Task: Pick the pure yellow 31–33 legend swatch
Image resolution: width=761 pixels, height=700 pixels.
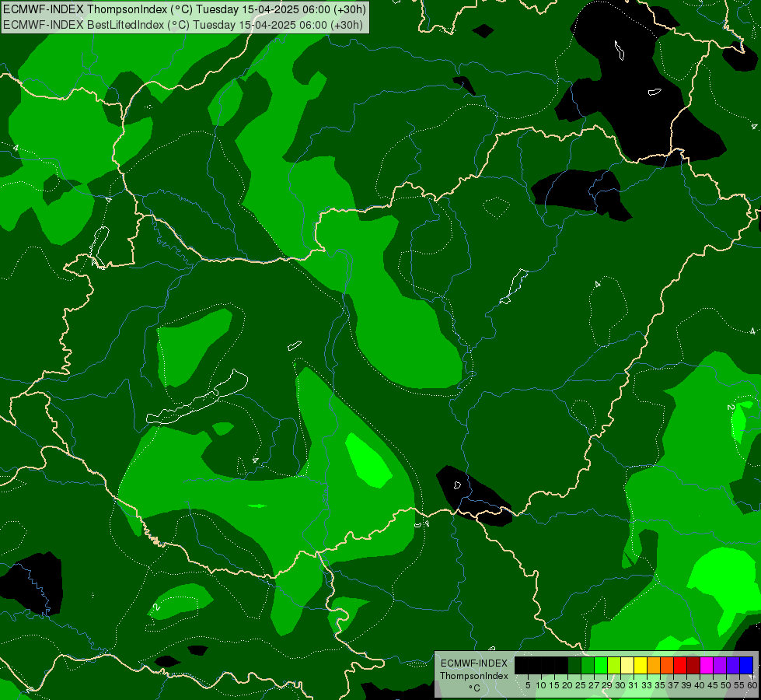Action: tap(641, 665)
